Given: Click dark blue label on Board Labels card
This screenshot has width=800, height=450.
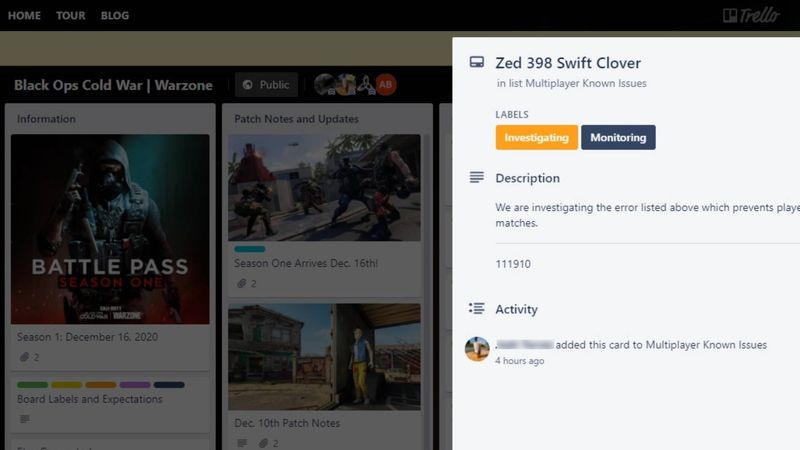Looking at the screenshot, I should click(169, 385).
